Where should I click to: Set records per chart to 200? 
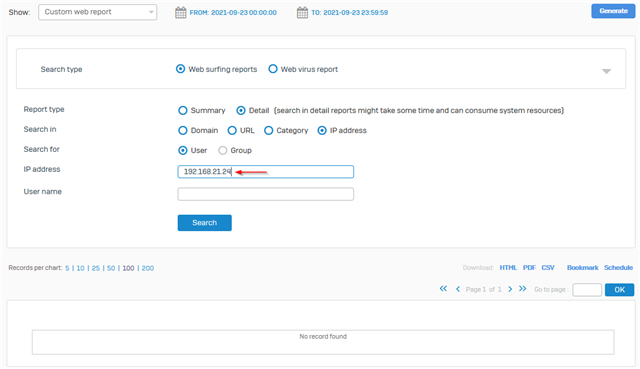(148, 269)
